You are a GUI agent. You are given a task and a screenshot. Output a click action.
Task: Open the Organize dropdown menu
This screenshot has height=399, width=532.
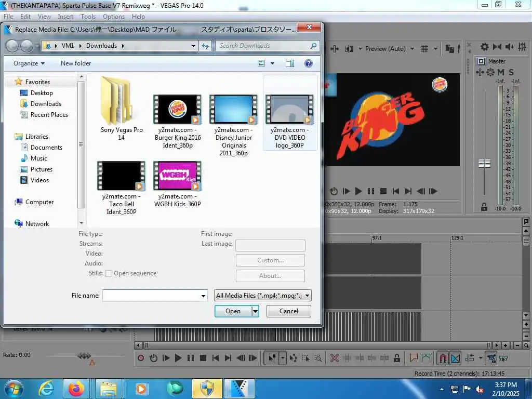tap(29, 63)
